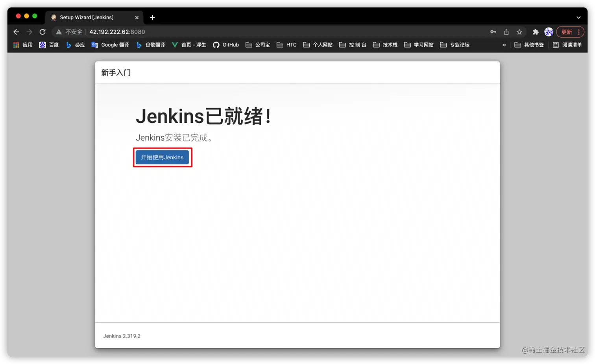Click the 开始使用Jenkins button
Image resolution: width=595 pixels, height=364 pixels.
coord(162,157)
